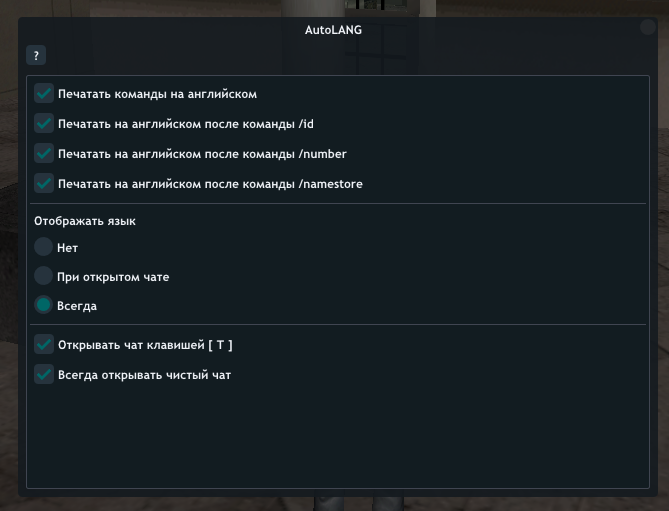
Task: Open the question mark help button
Action: click(x=36, y=56)
